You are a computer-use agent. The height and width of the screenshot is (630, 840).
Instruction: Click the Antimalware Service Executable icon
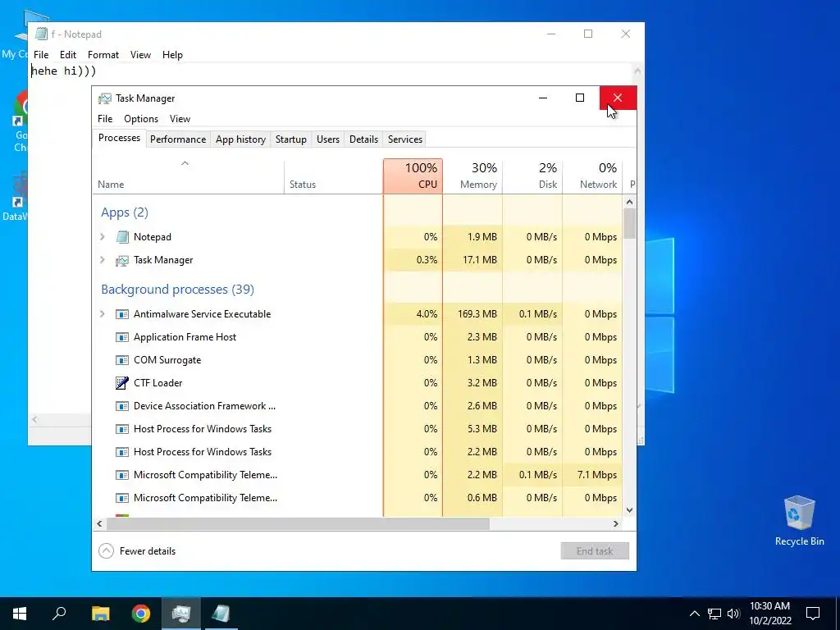coord(122,314)
